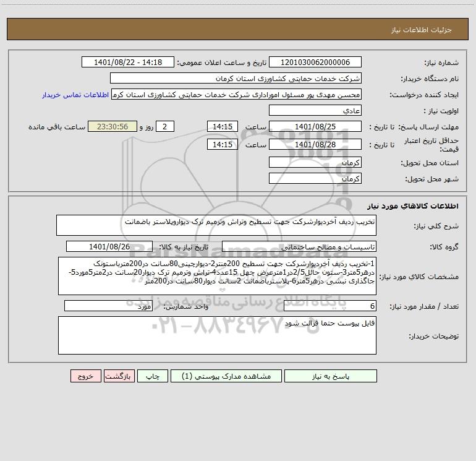Click quantity field showing 6
Image resolution: width=476 pixels, height=461 pixels.
[x=330, y=306]
